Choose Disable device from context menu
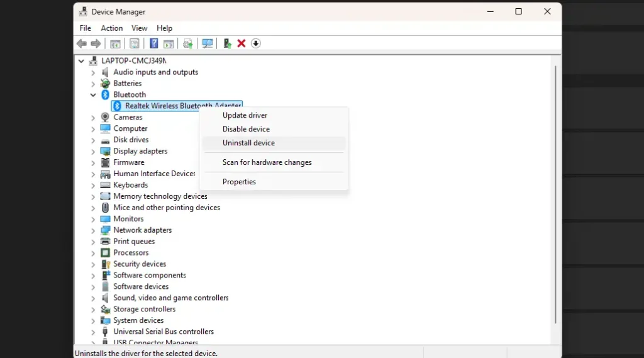Viewport: 644px width, 358px height. pos(274,129)
